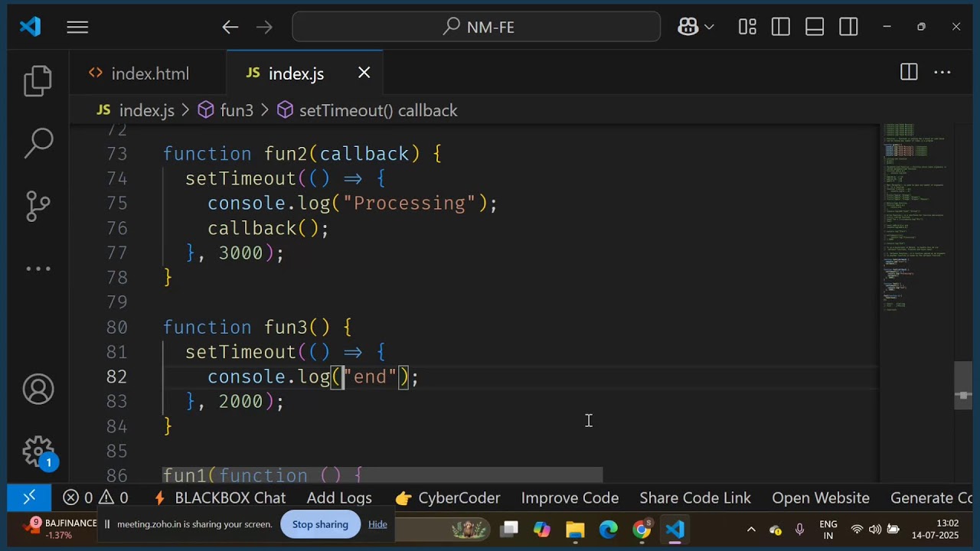The height and width of the screenshot is (551, 980).
Task: Open Customize Layout control
Action: pos(747,27)
